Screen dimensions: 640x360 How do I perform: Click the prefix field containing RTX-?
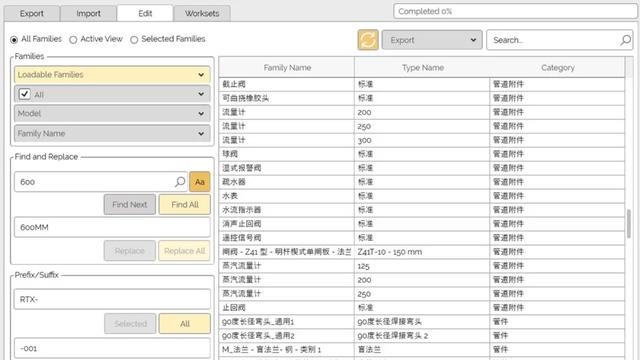click(112, 299)
